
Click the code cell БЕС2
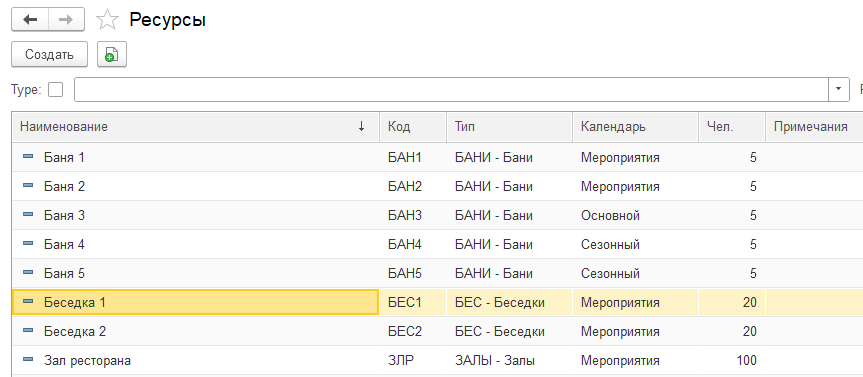pos(405,332)
